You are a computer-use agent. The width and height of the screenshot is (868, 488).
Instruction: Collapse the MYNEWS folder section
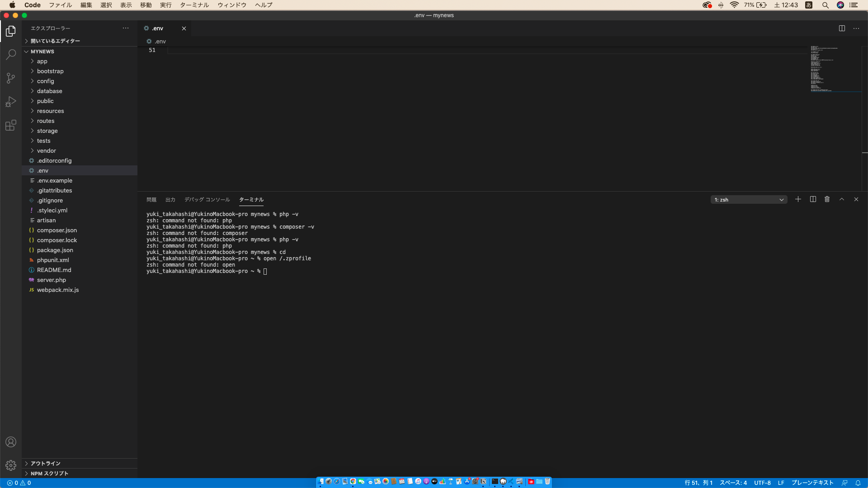pos(80,52)
